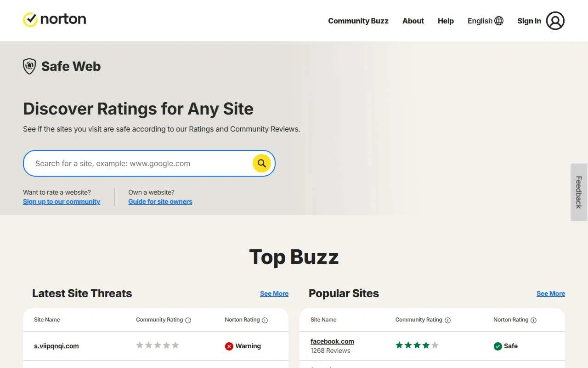Go to the Help menu item
Viewport: 588px width, 368px height.
pos(446,21)
